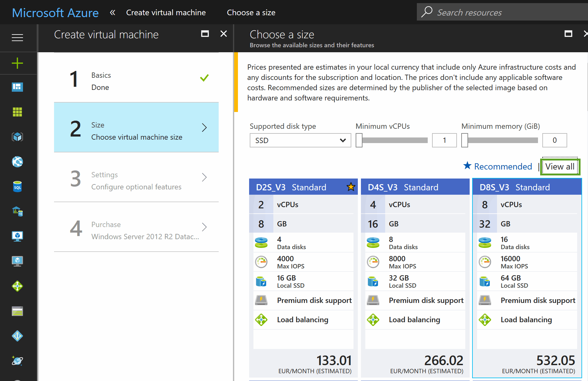Click the Search resources box
This screenshot has height=381, width=588.
[502, 12]
